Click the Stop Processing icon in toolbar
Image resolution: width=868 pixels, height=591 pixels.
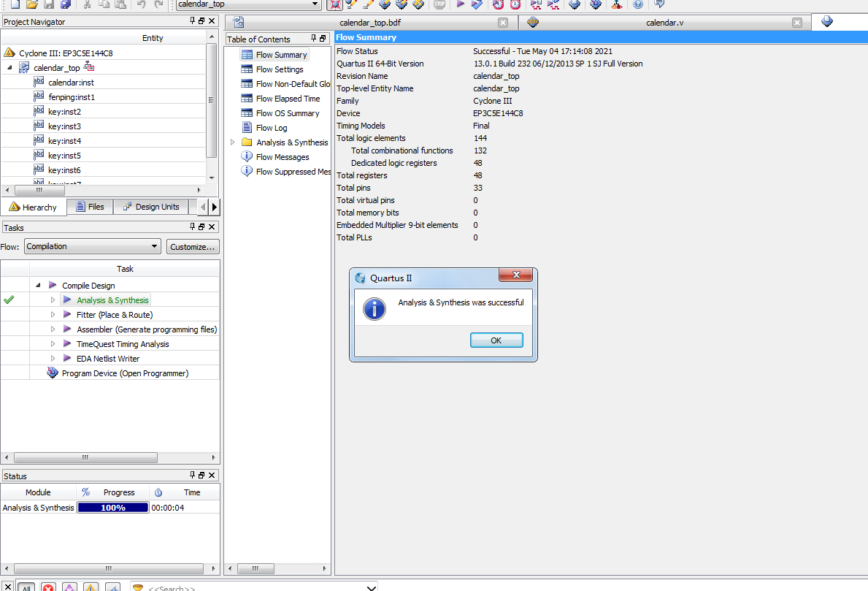tap(439, 4)
